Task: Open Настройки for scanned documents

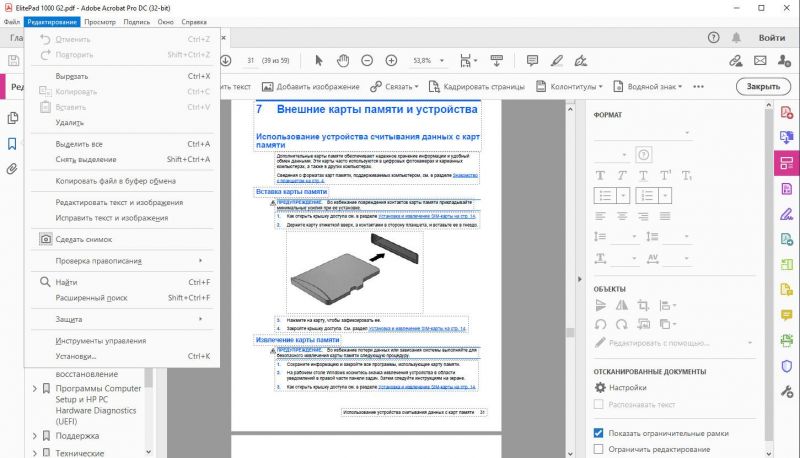Action: tap(621, 388)
